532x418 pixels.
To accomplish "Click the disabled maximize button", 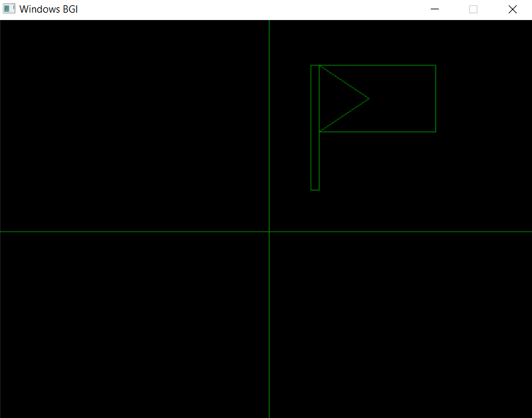I will tap(473, 9).
